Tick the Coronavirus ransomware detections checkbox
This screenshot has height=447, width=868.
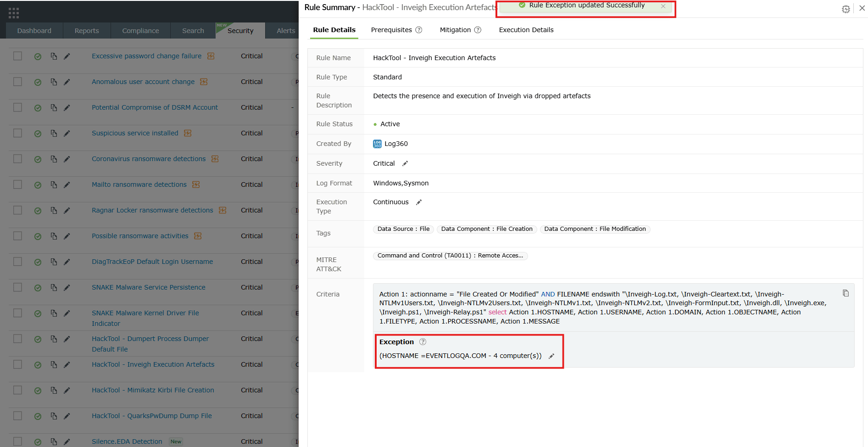click(x=17, y=159)
